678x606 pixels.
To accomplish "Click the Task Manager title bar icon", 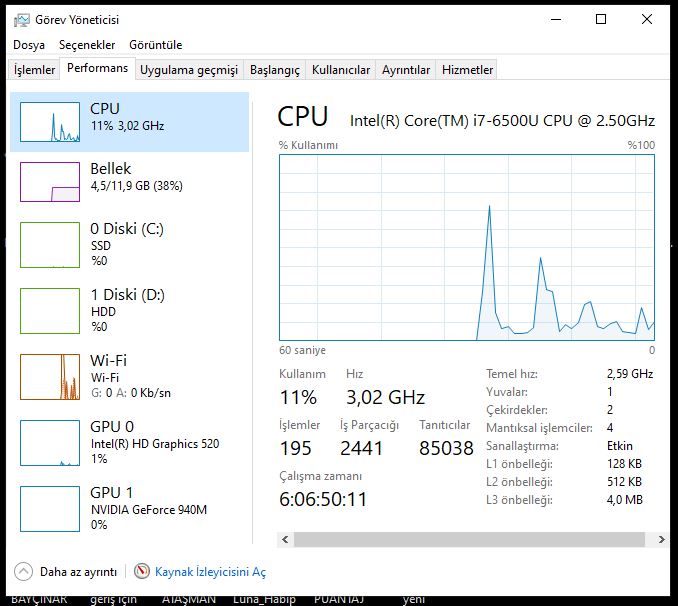I will 22,19.
